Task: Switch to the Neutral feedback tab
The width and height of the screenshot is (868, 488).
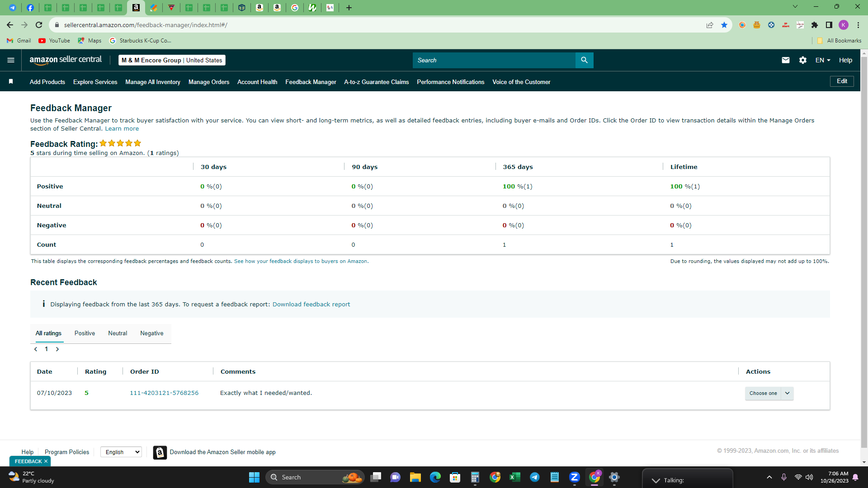Action: pyautogui.click(x=118, y=333)
